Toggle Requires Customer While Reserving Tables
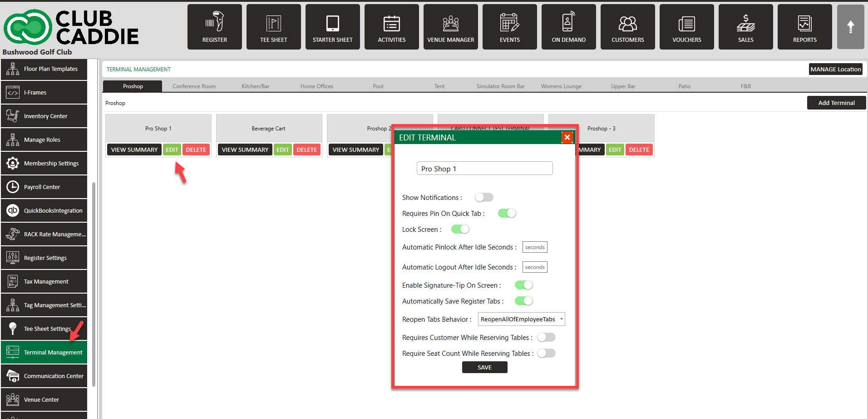Viewport: 868px width, 419px height. point(546,338)
